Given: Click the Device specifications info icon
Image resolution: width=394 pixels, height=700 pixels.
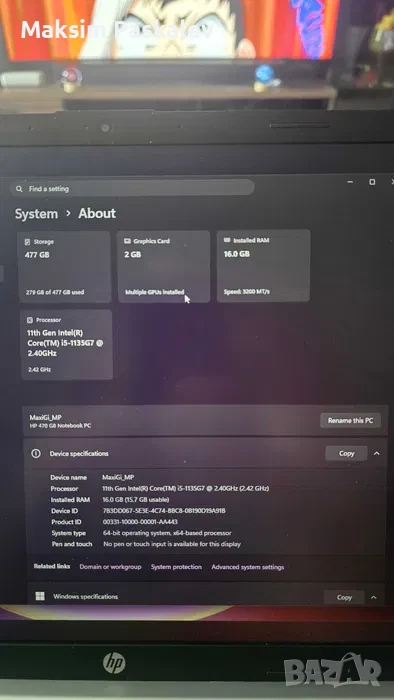Looking at the screenshot, I should (x=36, y=454).
